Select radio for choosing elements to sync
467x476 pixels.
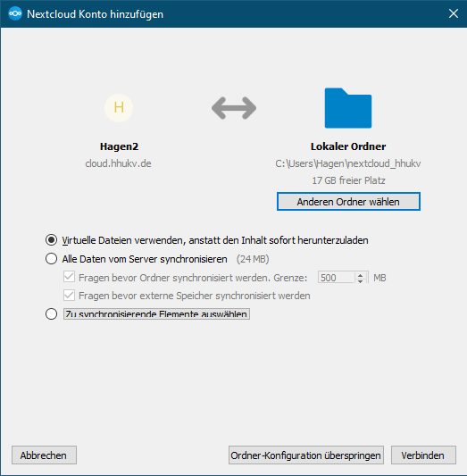click(51, 313)
